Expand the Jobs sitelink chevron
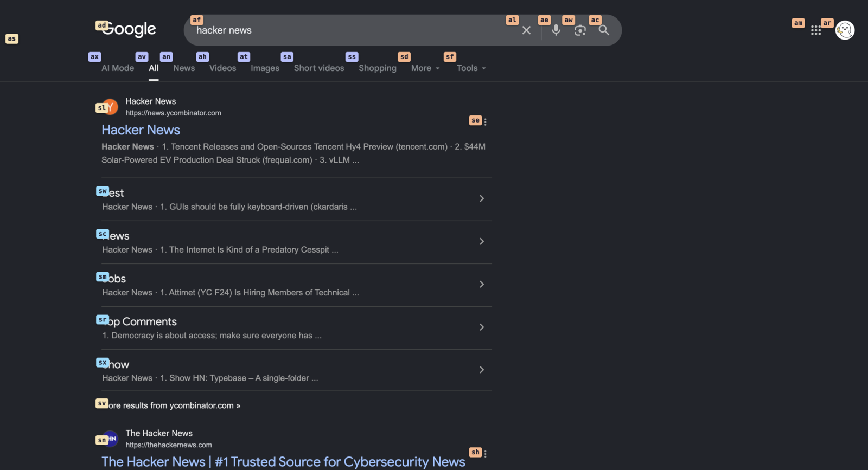This screenshot has height=470, width=868. (481, 284)
